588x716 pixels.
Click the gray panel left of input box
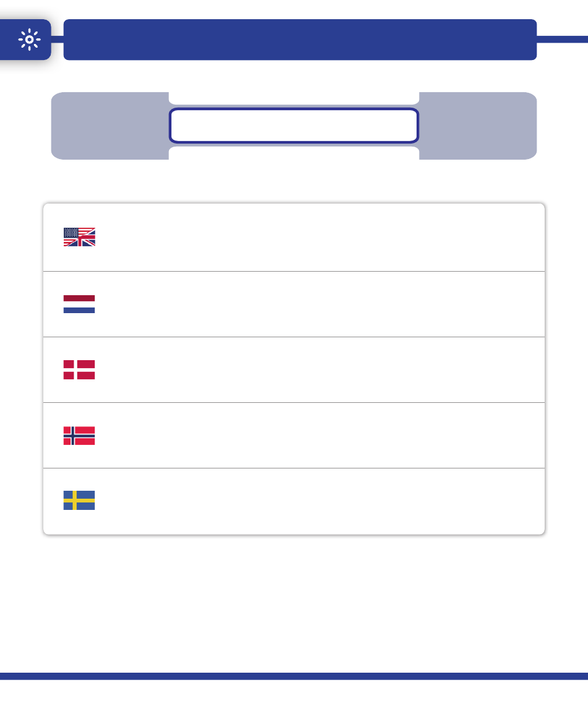pyautogui.click(x=110, y=126)
